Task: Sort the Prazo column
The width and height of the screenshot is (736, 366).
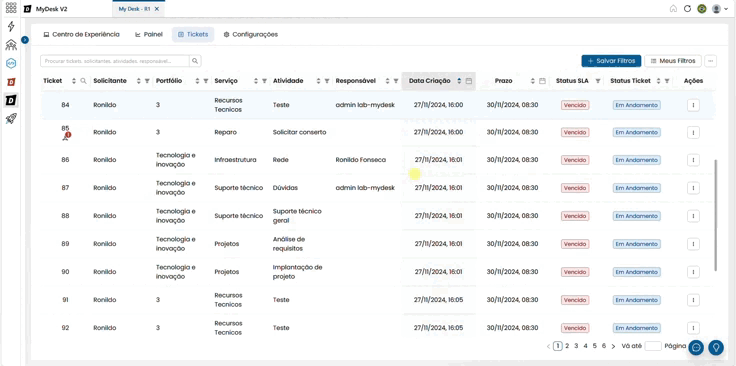Action: point(533,81)
